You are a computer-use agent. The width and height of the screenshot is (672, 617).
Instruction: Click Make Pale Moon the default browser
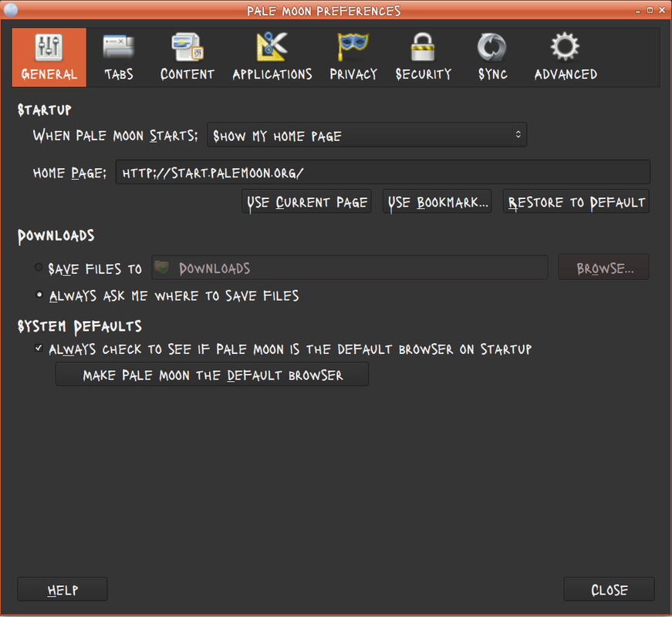pyautogui.click(x=212, y=375)
